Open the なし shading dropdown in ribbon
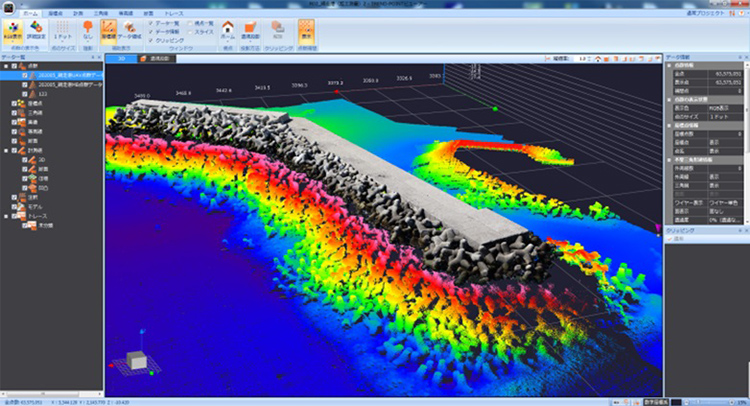Screen dimensions: 750x406 pos(88,32)
